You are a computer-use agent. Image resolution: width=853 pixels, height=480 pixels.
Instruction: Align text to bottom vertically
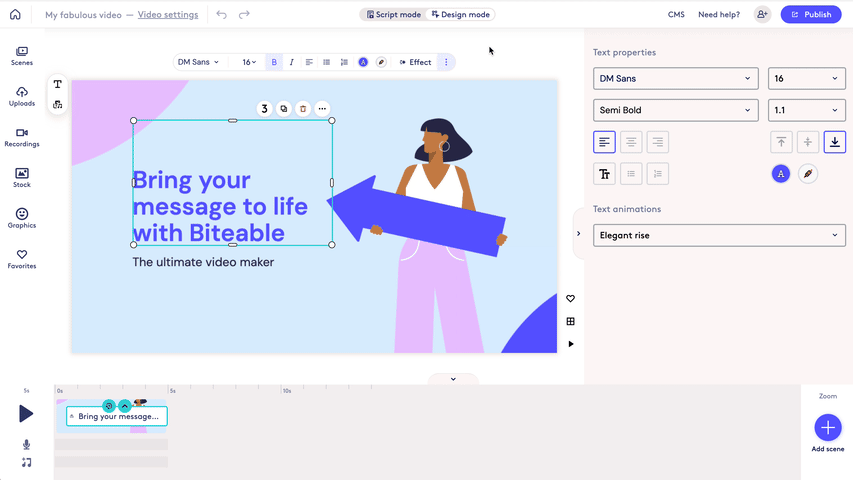click(835, 142)
